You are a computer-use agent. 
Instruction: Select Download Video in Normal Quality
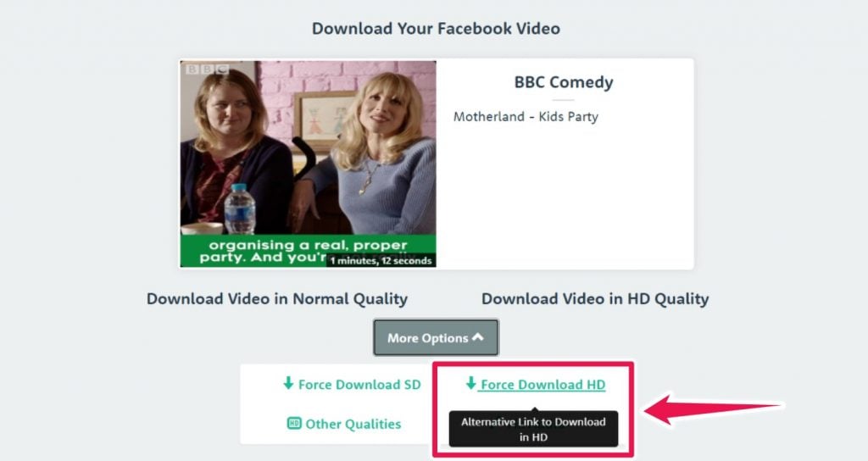[277, 299]
